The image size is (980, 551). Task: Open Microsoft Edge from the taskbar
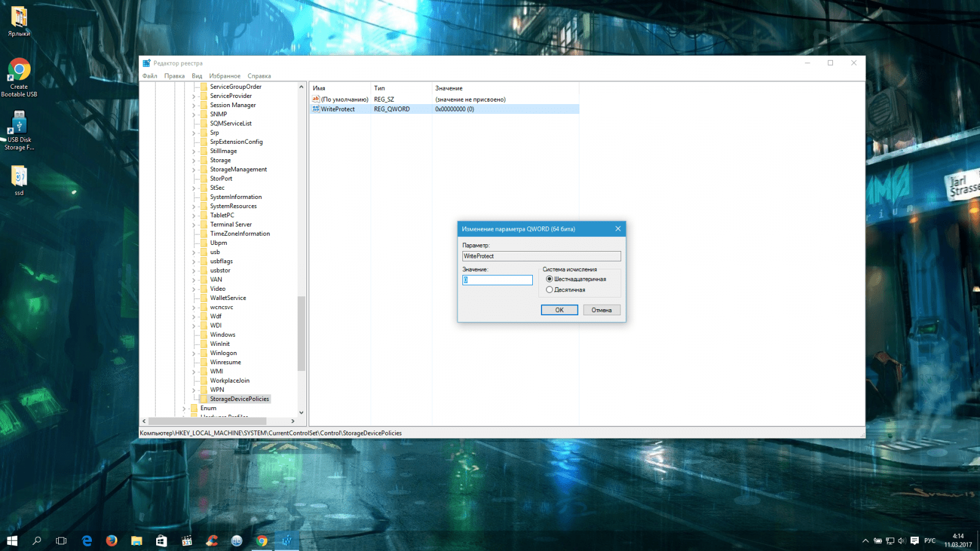87,541
